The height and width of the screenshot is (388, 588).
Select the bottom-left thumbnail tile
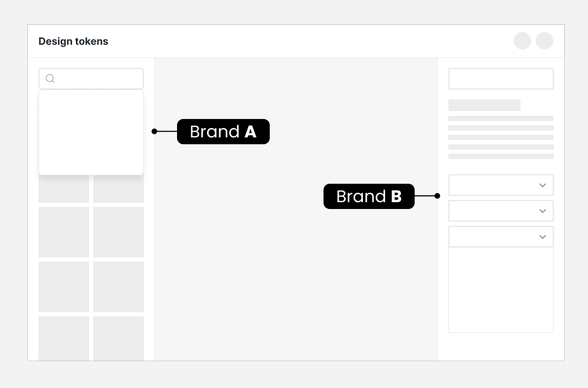tap(64, 339)
